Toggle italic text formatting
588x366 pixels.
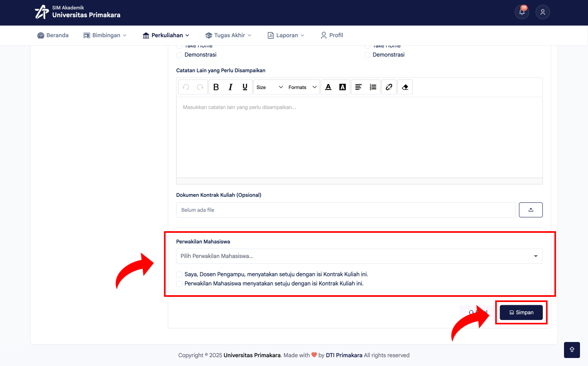230,87
